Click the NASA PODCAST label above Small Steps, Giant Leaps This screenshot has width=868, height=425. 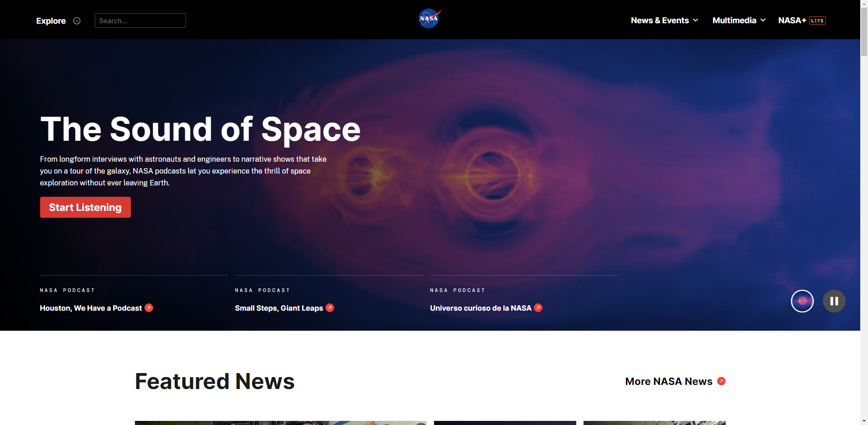(x=263, y=290)
